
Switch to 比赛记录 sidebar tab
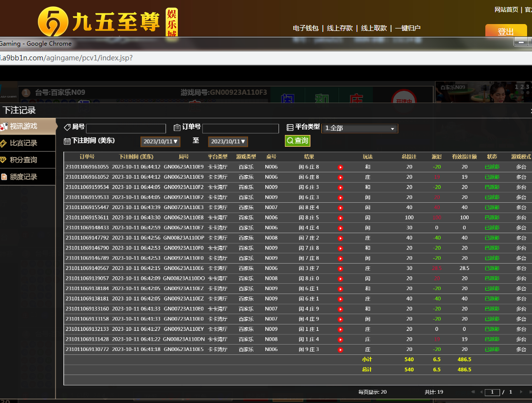[x=28, y=143]
